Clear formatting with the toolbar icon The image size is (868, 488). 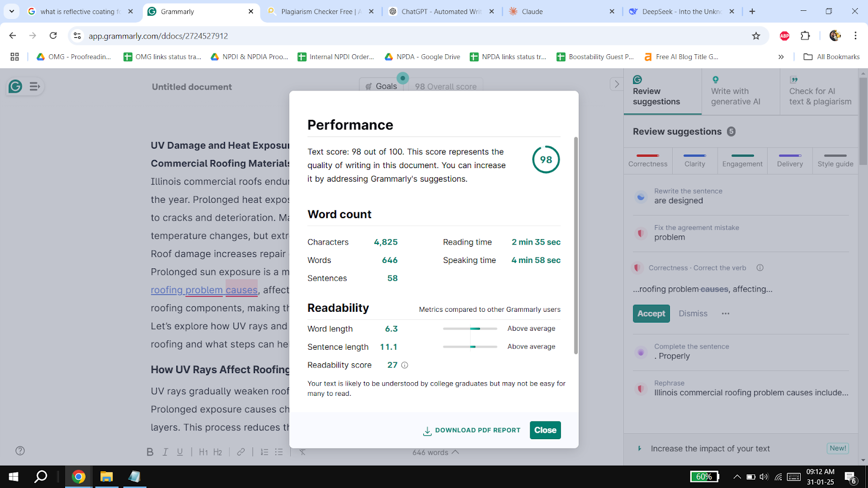(302, 452)
